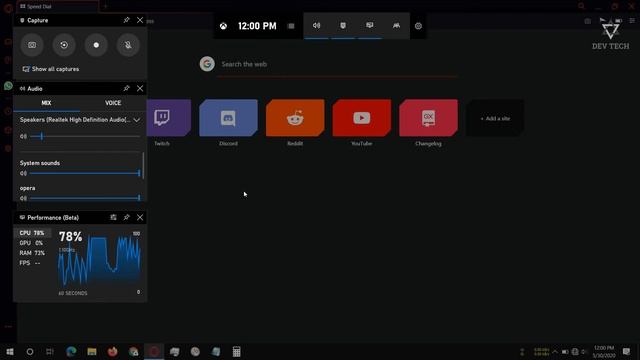
Task: Click the Audio mix list scrollbar
Action: pyautogui.click(x=143, y=165)
